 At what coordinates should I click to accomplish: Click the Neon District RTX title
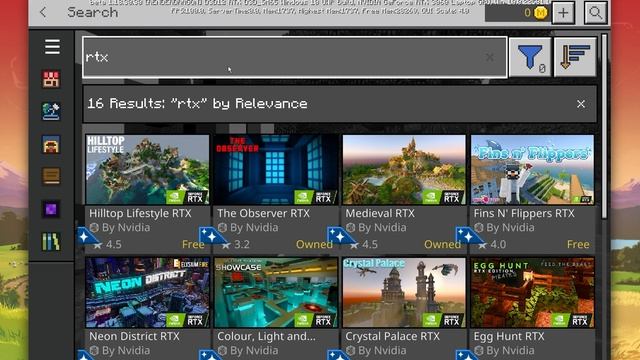point(134,336)
